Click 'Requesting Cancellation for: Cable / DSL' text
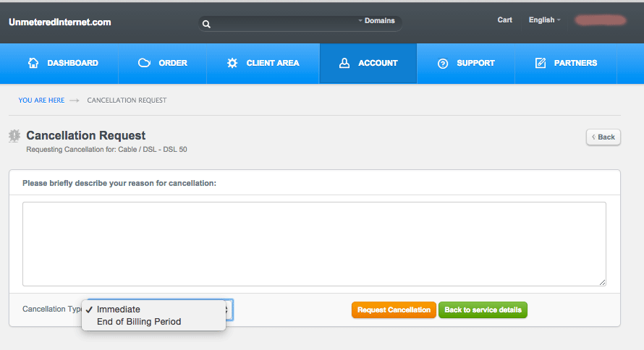This screenshot has width=644, height=350. [106, 150]
